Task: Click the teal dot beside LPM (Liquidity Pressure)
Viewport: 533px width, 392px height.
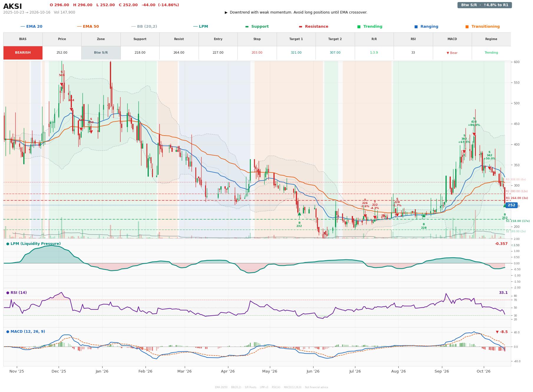Action: (8, 244)
